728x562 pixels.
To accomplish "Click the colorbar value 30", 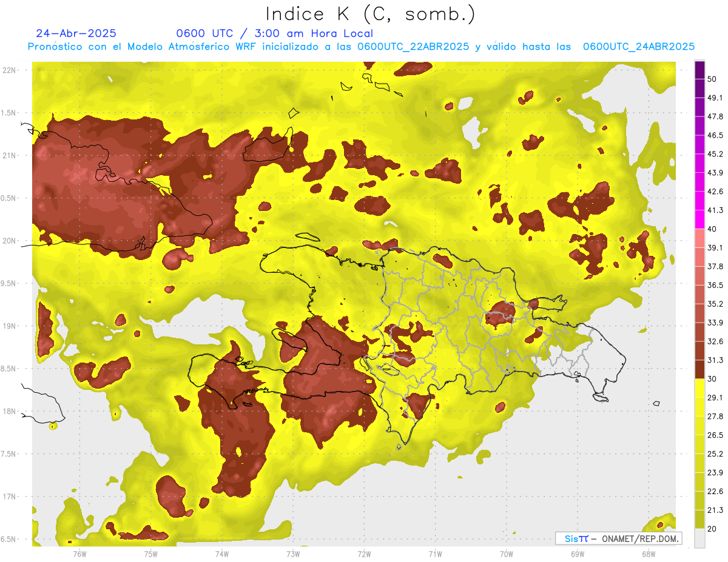I will pos(712,379).
